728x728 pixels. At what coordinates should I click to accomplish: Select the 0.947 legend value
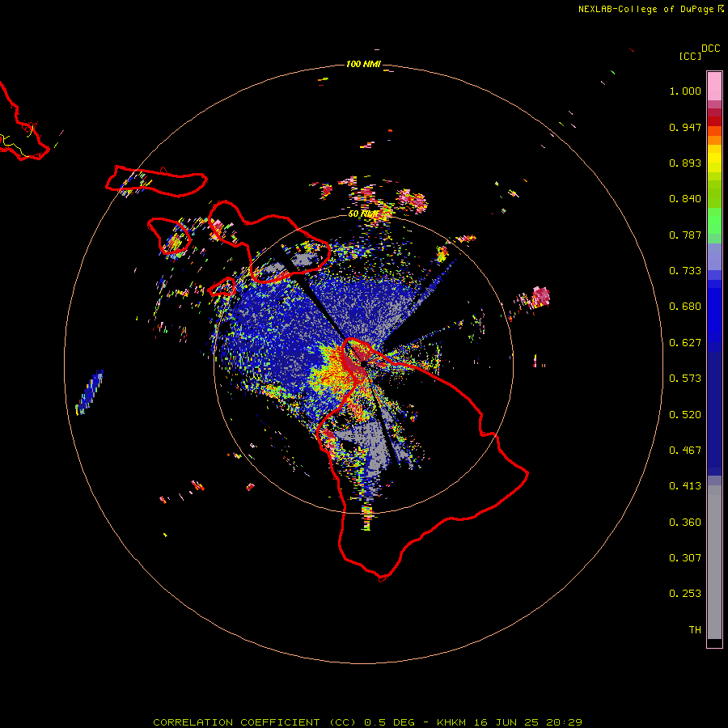click(x=685, y=127)
